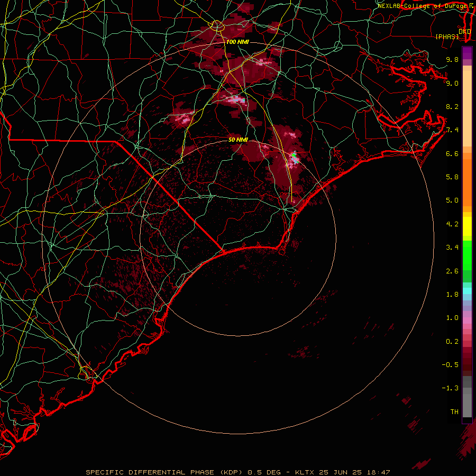
Task: Click the 9.8 scale value
Action: pos(452,59)
